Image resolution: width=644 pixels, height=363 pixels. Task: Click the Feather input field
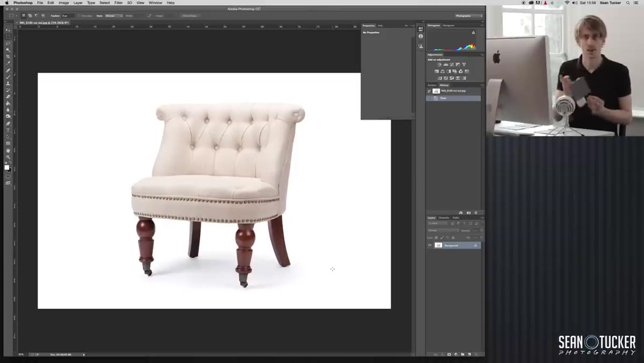[68, 16]
